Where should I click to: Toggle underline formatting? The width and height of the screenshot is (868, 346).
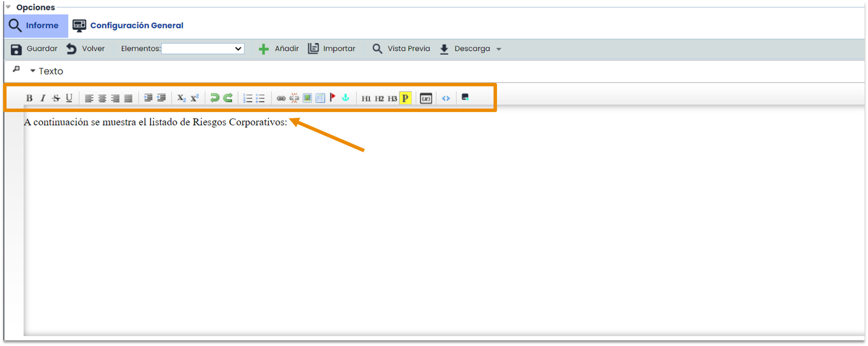(x=69, y=98)
